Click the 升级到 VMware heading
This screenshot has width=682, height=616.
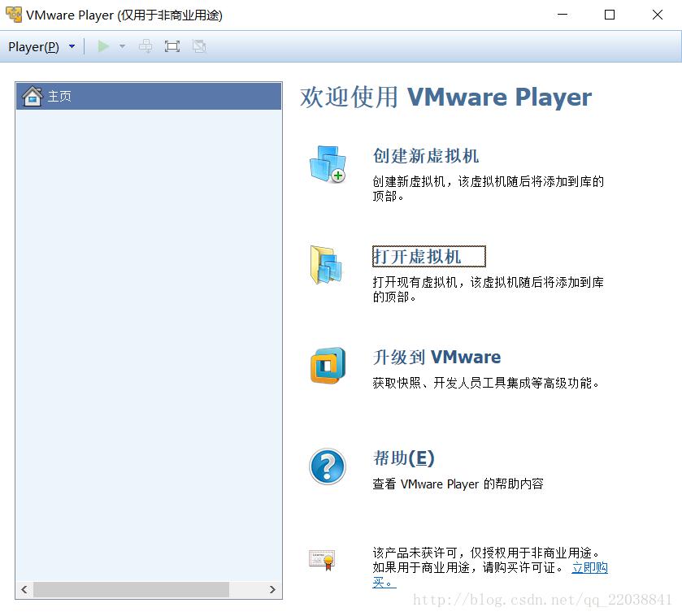tap(437, 357)
